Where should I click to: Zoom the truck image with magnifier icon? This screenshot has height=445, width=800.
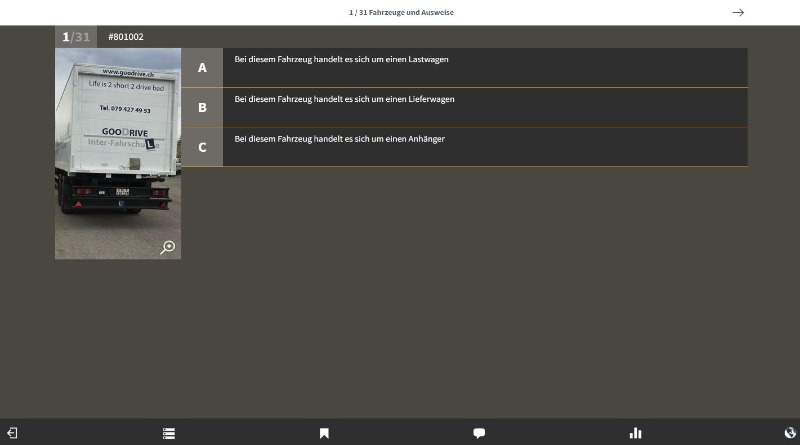pyautogui.click(x=167, y=247)
